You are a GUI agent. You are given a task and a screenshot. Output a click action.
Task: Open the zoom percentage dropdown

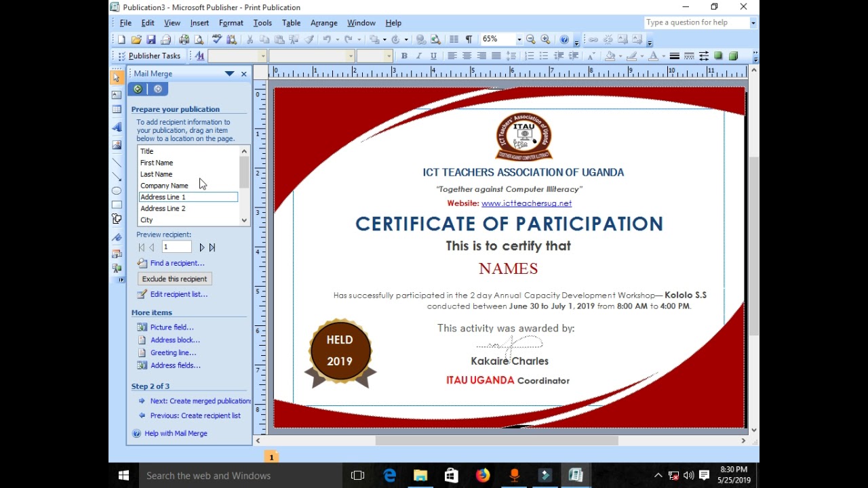pos(519,39)
